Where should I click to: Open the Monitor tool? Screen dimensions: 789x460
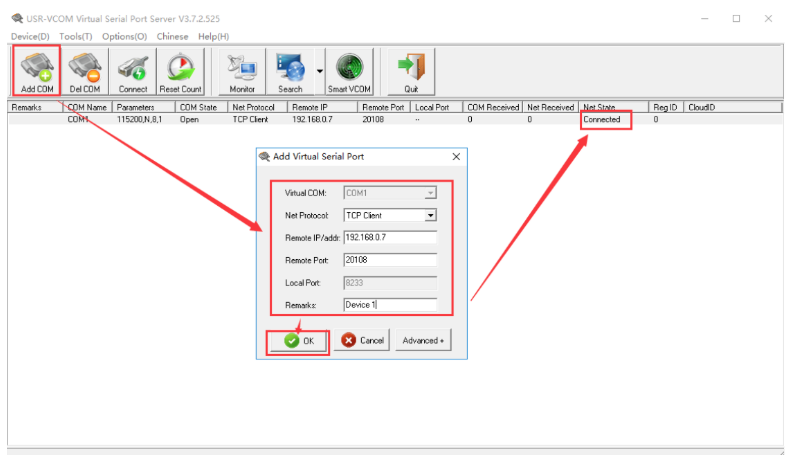pyautogui.click(x=242, y=71)
